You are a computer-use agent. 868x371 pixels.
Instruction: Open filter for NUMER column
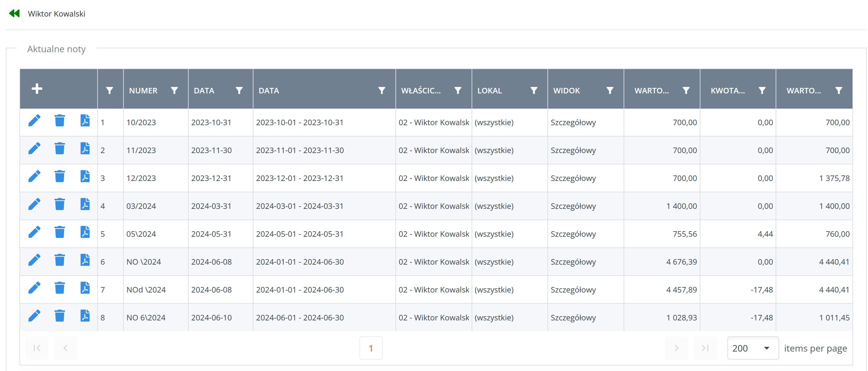tap(174, 90)
